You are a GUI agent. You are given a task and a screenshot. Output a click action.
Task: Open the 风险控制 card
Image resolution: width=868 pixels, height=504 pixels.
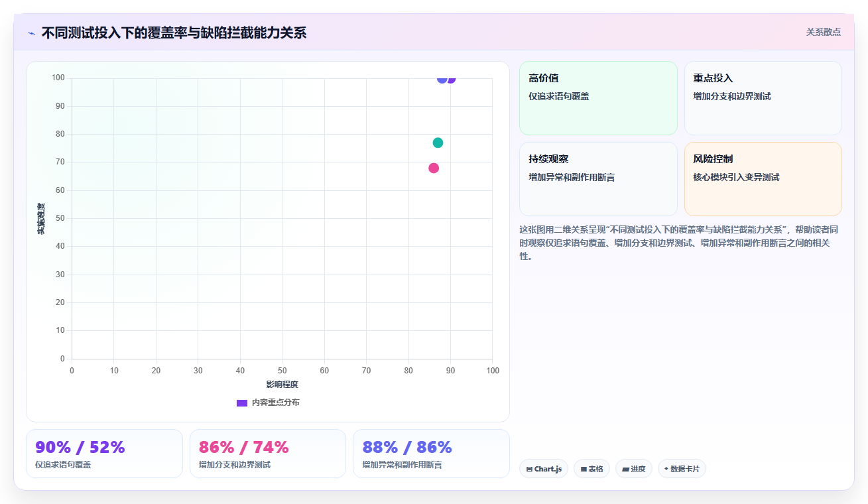tap(763, 179)
